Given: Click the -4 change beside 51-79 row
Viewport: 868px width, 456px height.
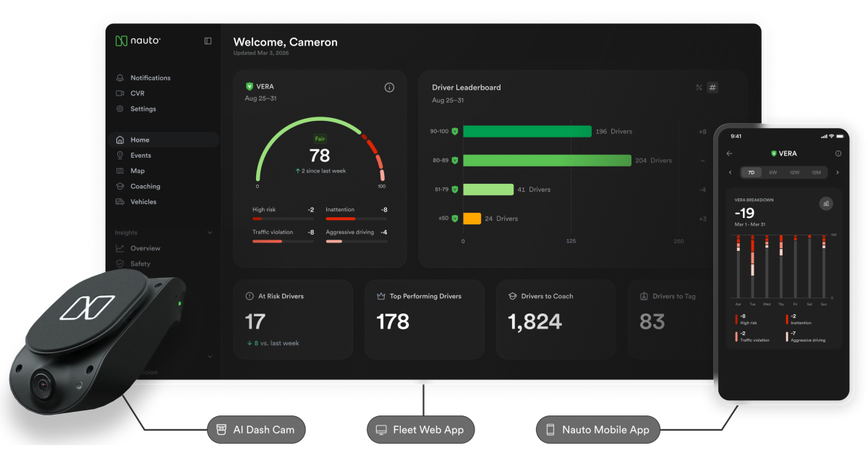Looking at the screenshot, I should [702, 190].
